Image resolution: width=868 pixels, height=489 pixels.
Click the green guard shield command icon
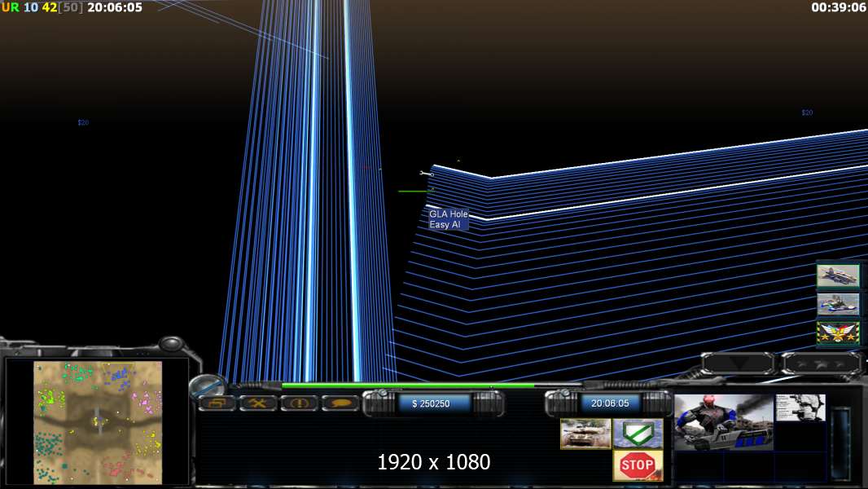[638, 434]
